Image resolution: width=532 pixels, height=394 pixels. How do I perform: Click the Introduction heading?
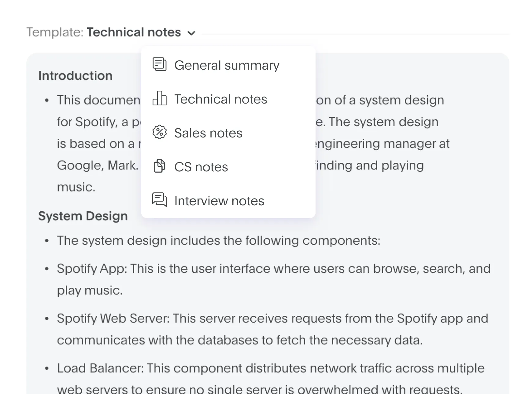pos(75,75)
